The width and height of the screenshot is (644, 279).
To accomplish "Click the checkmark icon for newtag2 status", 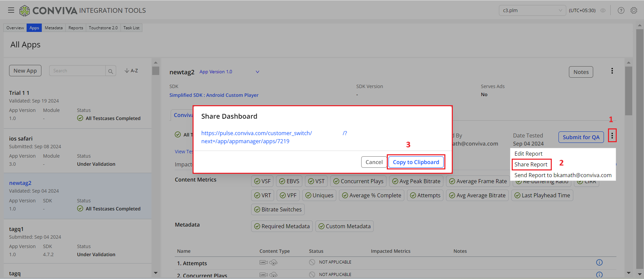I will click(x=80, y=208).
